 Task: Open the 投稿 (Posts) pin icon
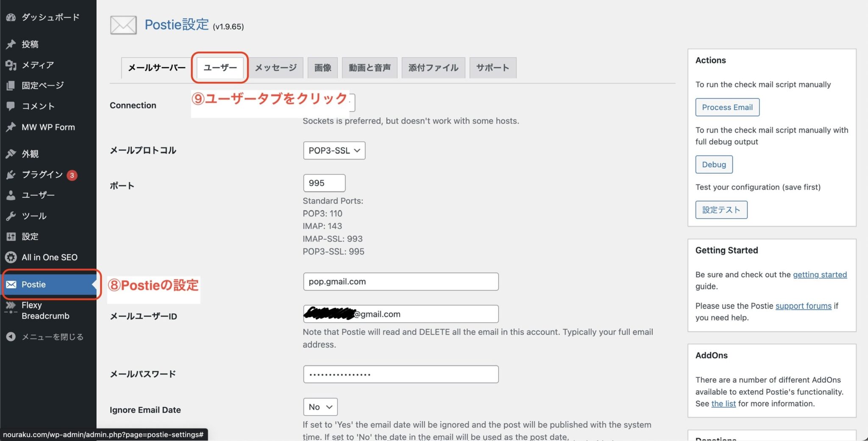pyautogui.click(x=11, y=44)
